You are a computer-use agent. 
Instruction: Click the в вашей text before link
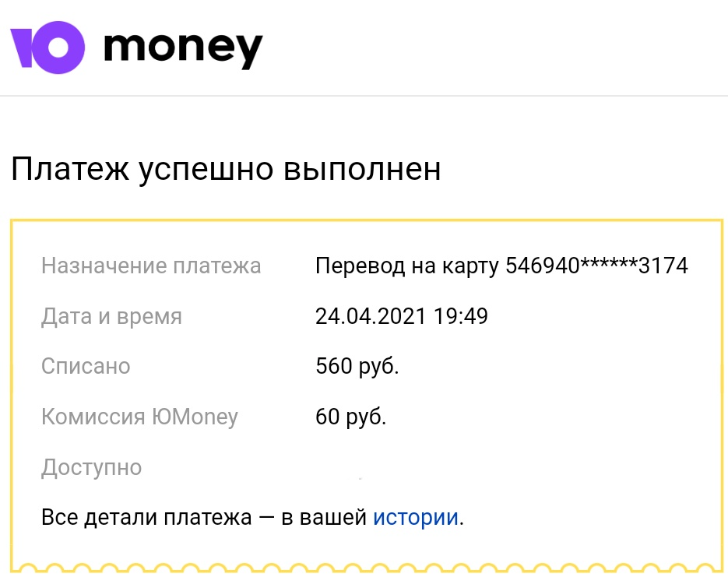[x=324, y=517]
